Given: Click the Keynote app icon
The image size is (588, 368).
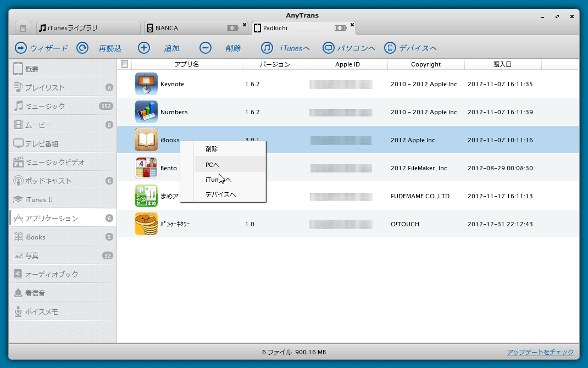Looking at the screenshot, I should tap(146, 83).
